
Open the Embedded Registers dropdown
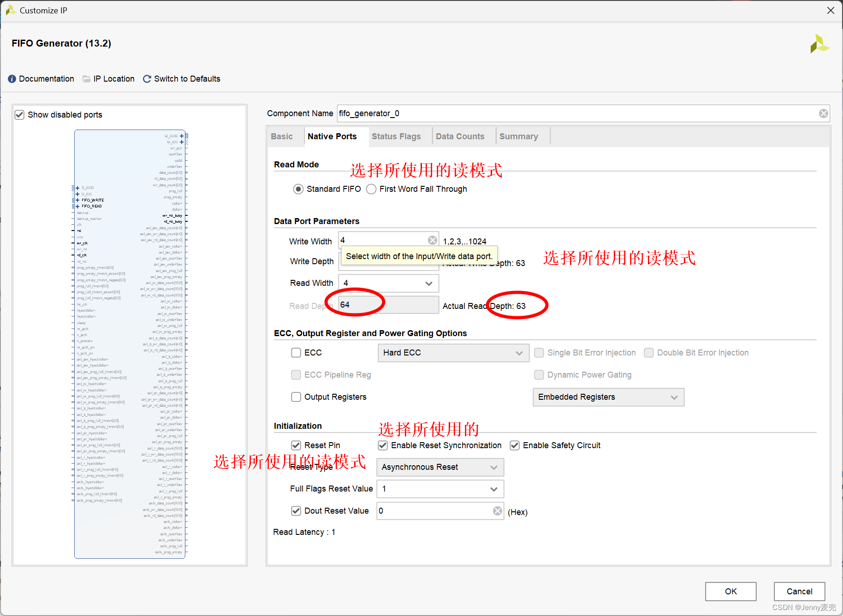click(x=674, y=397)
